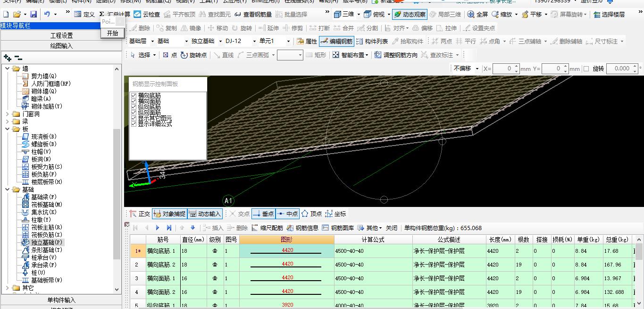
Task: Toggle 垂点 perpendicular snap
Action: 263,214
